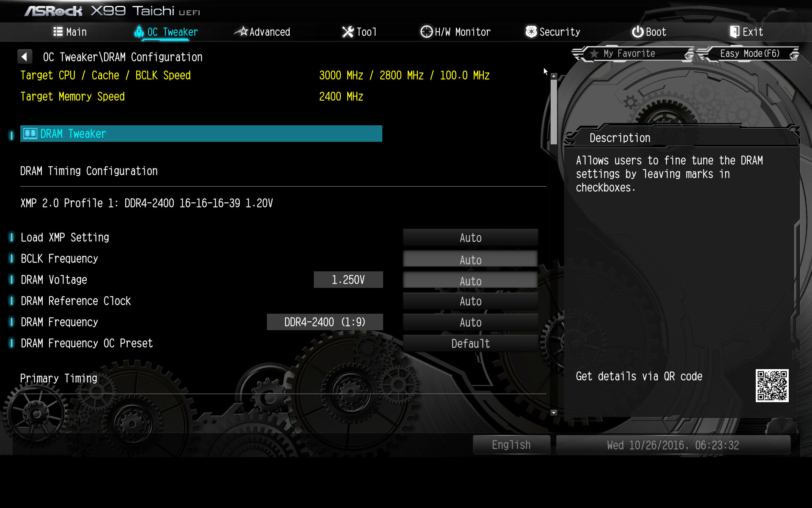This screenshot has width=812, height=508.
Task: Drag the DRAM Voltage slider value
Action: coord(348,280)
